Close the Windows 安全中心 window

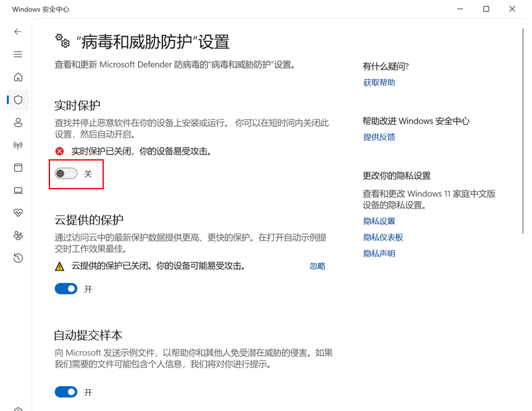512,9
